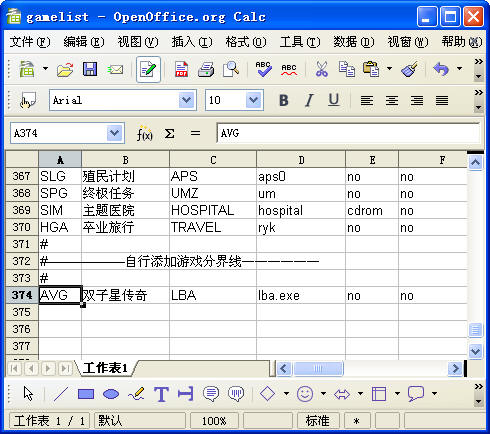The width and height of the screenshot is (490, 434).
Task: Toggle AutoSpellcheck icon
Action: (x=289, y=69)
